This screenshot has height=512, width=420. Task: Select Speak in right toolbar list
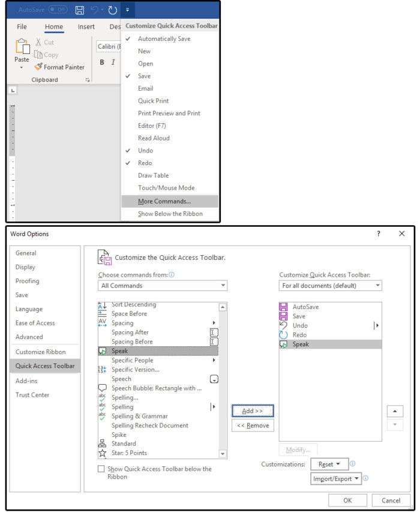[330, 344]
